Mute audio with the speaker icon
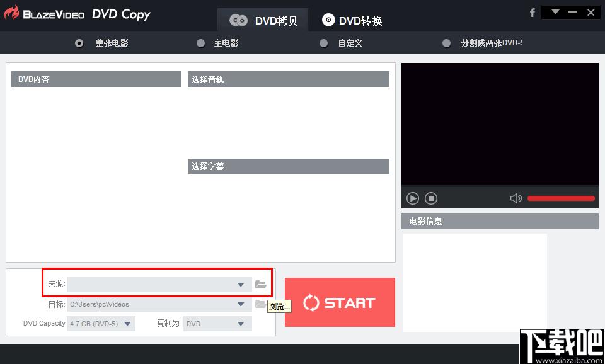 (x=516, y=198)
